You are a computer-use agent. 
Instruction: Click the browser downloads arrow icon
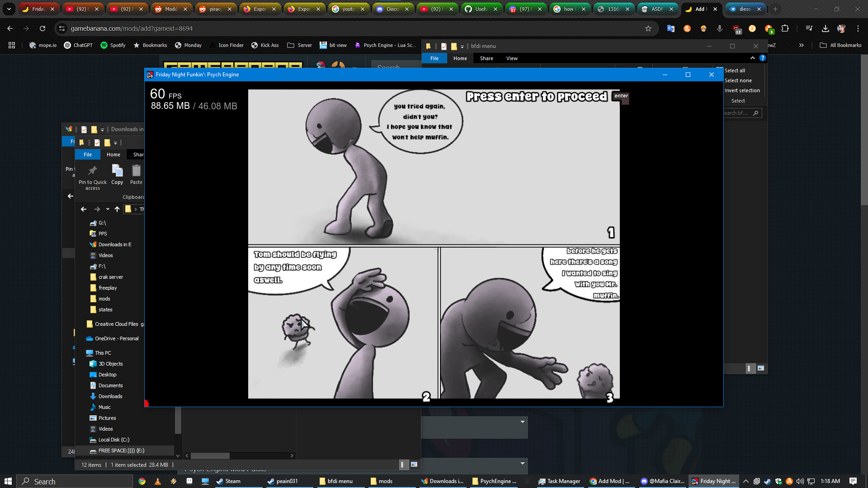(x=826, y=28)
